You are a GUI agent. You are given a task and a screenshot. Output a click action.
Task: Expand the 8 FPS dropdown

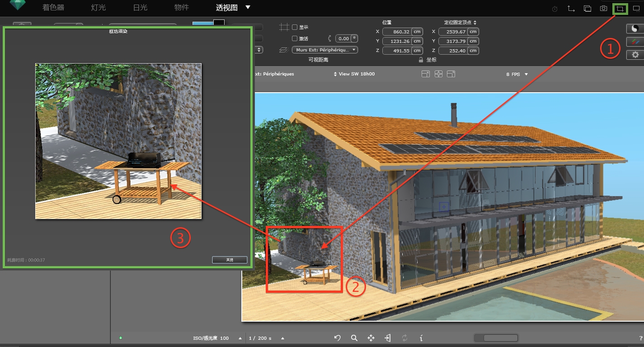point(517,74)
